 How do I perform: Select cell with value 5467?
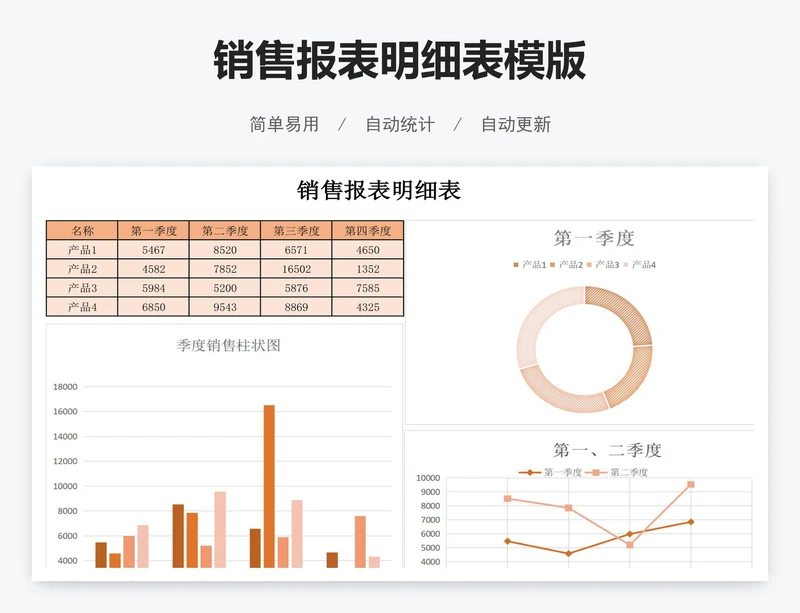(154, 250)
